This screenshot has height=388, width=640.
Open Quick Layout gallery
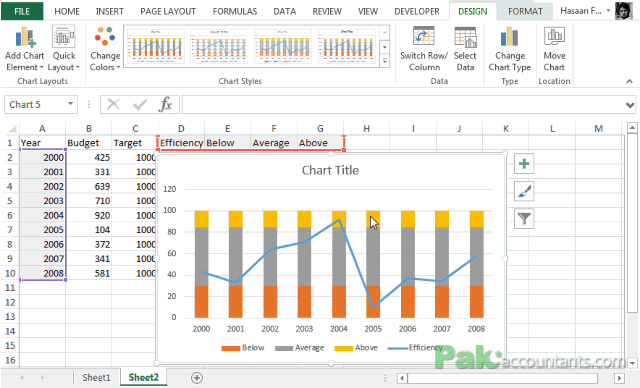pyautogui.click(x=64, y=49)
